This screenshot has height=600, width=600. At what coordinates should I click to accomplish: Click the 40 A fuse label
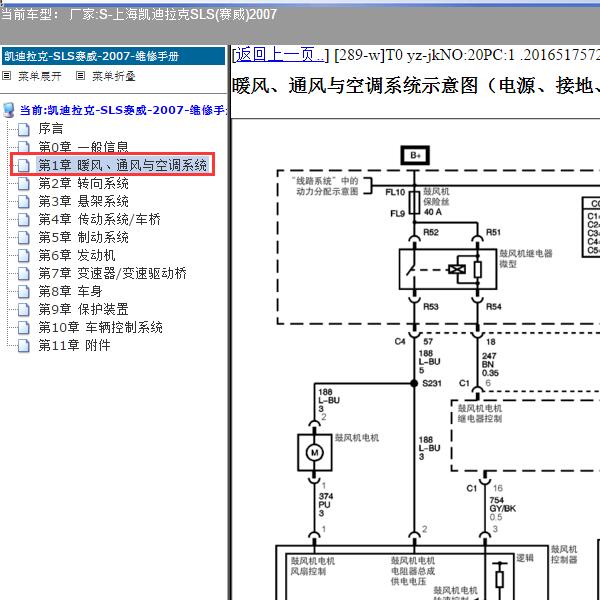(x=433, y=212)
